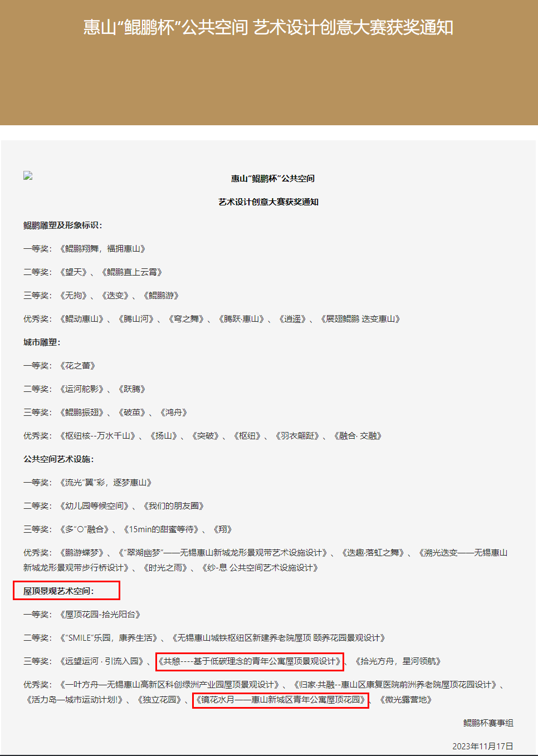Click the date 2023年11月17日
The width and height of the screenshot is (538, 756).
[x=482, y=747]
